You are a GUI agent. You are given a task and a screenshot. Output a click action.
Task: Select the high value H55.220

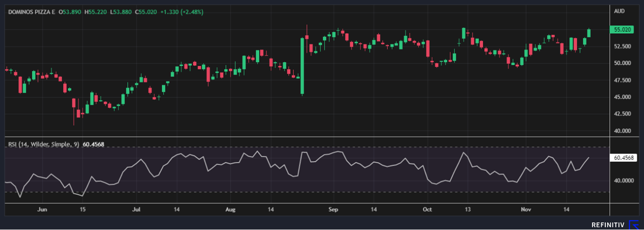tap(95, 11)
